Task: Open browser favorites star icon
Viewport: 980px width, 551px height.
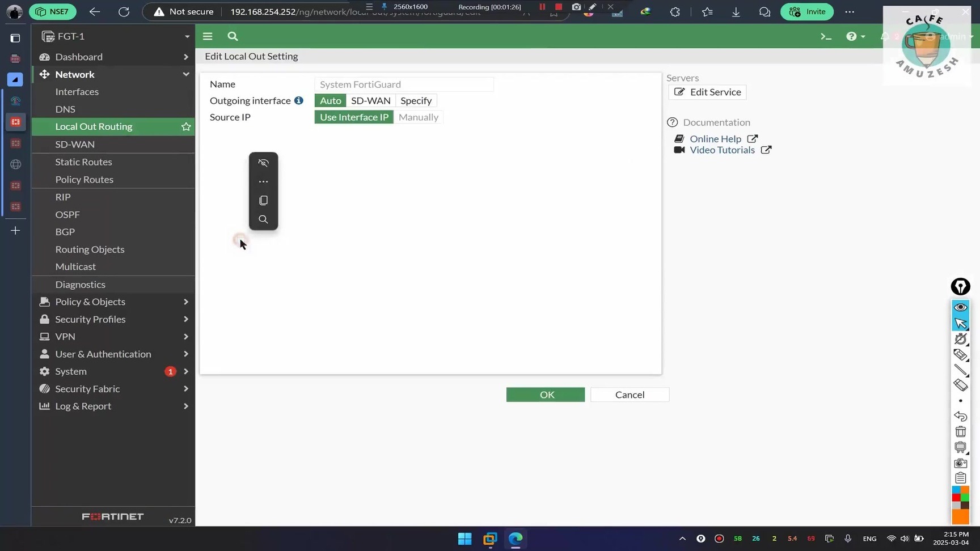Action: [x=707, y=11]
